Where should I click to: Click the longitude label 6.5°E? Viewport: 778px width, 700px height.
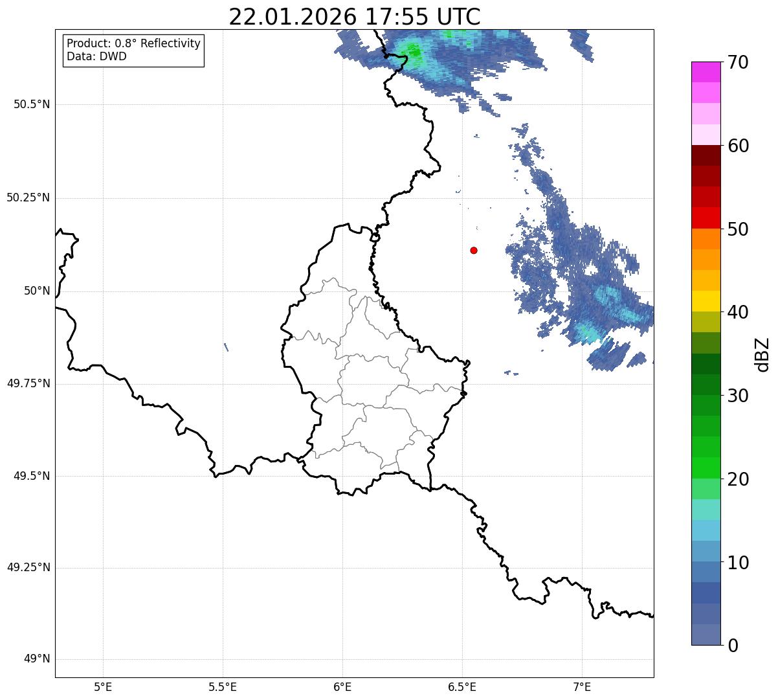coord(462,686)
